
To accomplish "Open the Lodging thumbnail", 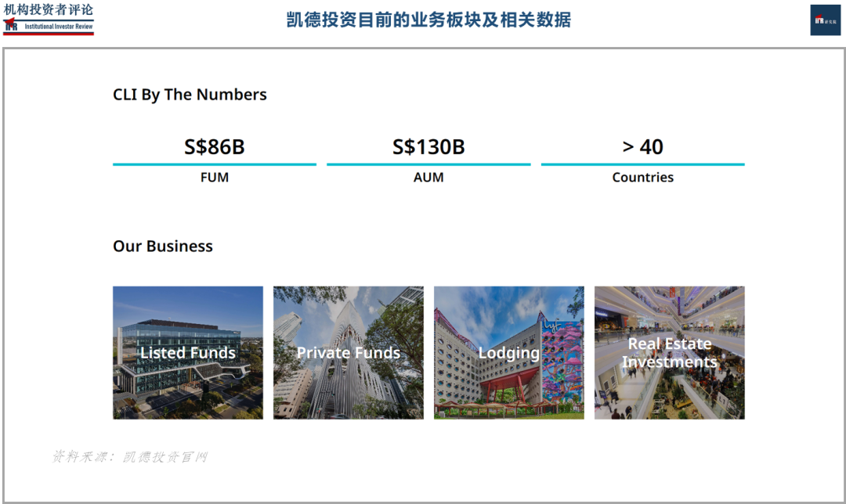I will pos(509,352).
